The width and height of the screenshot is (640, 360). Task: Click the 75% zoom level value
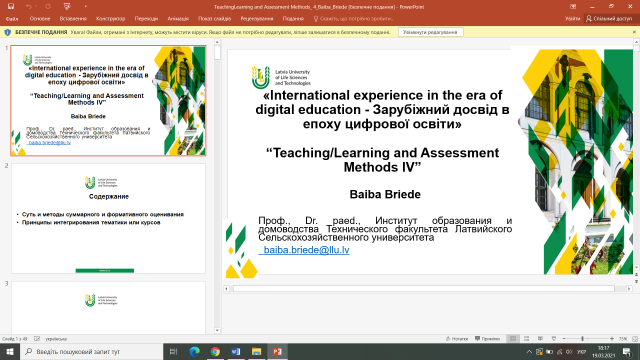point(623,339)
